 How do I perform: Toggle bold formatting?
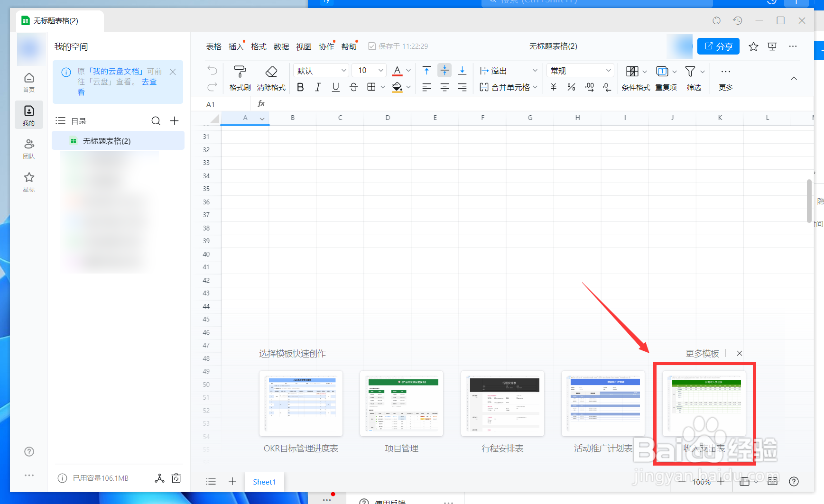[300, 87]
